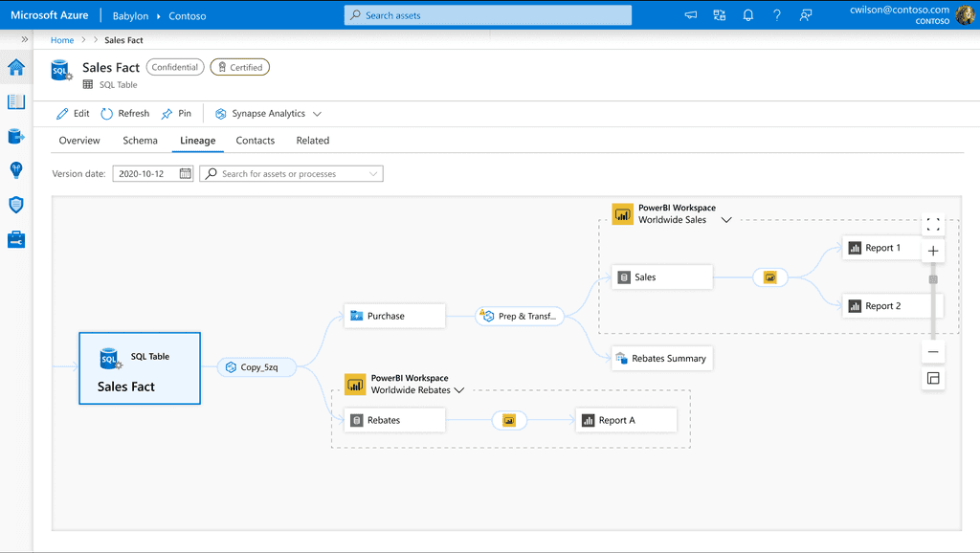
Task: Click the Home icon in left sidebar
Action: 16,67
